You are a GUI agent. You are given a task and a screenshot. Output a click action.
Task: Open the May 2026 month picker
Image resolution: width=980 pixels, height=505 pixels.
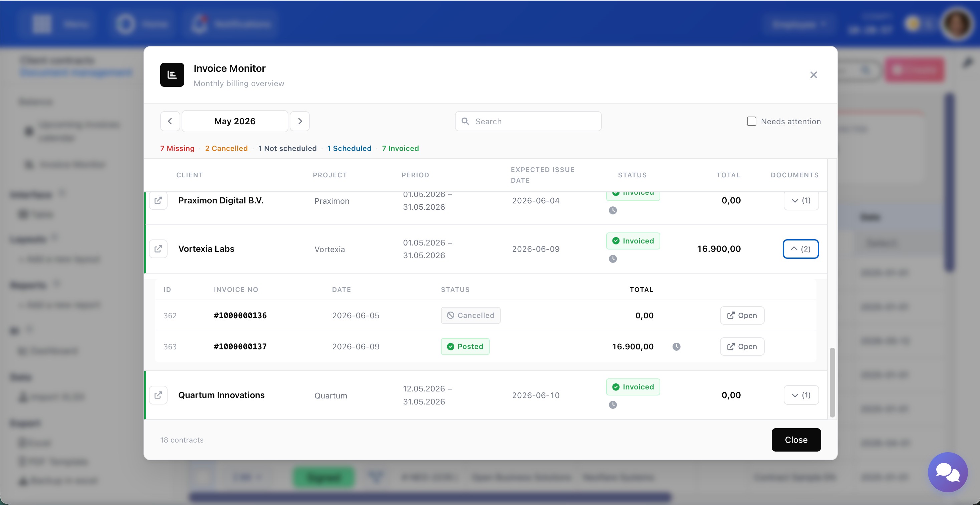coord(235,121)
